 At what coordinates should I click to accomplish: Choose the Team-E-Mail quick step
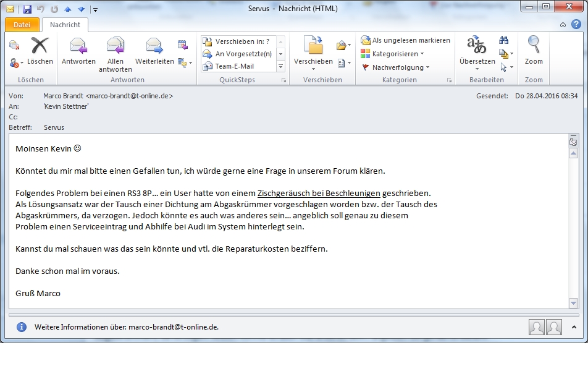pos(234,67)
